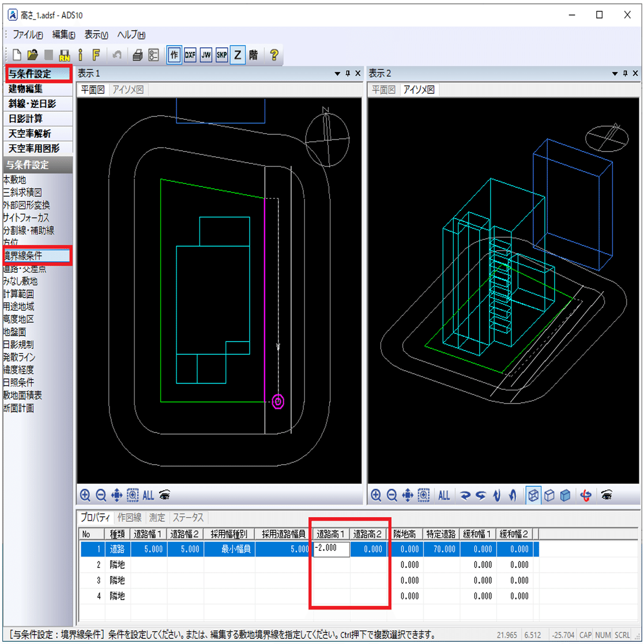
Task: Undo with the curved arrow icon
Action: coord(117,55)
